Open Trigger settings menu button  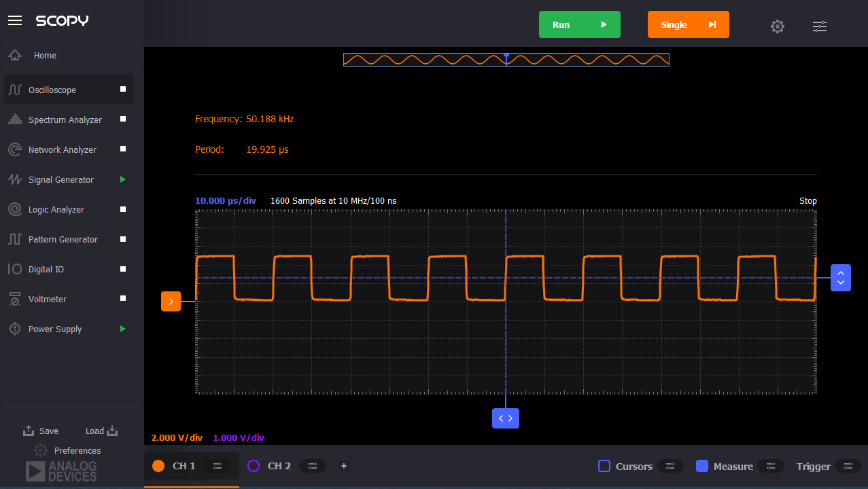coord(848,466)
